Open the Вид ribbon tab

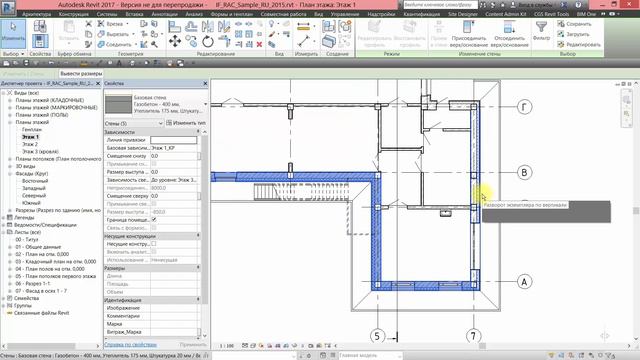point(319,14)
